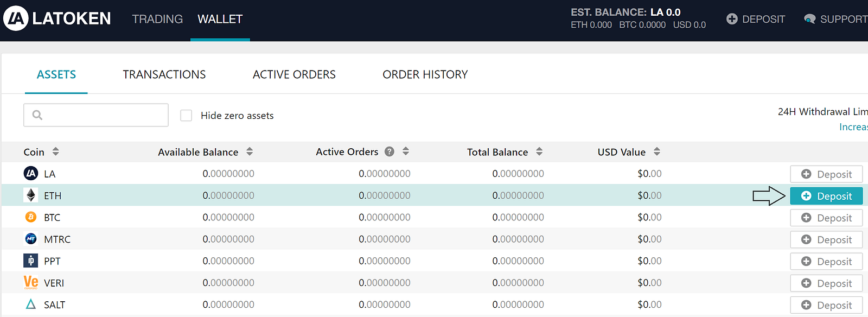This screenshot has height=317, width=868.
Task: Click Deposit button for LA
Action: 826,174
